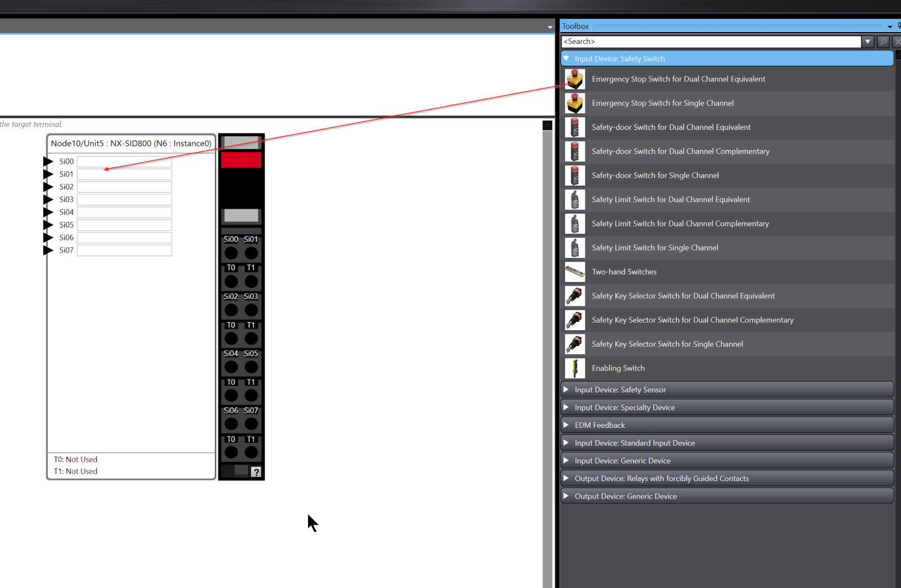Select Emergency Stop Switch for Single Channel icon
The height and width of the screenshot is (588, 901).
[x=575, y=104]
